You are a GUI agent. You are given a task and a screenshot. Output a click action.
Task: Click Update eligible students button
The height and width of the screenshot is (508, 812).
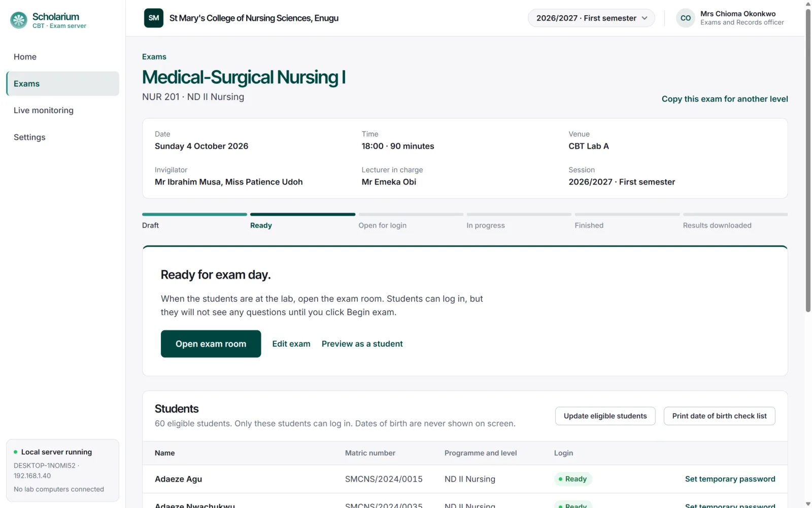pos(605,416)
